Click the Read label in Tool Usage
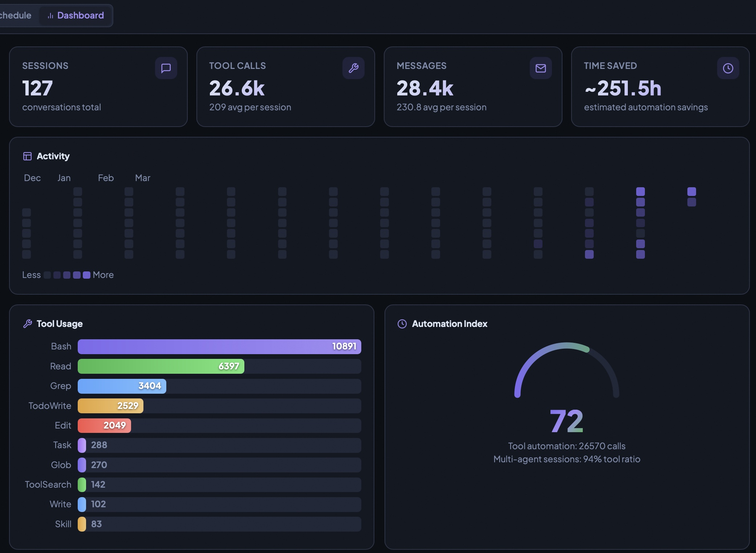This screenshot has height=553, width=756. point(61,366)
